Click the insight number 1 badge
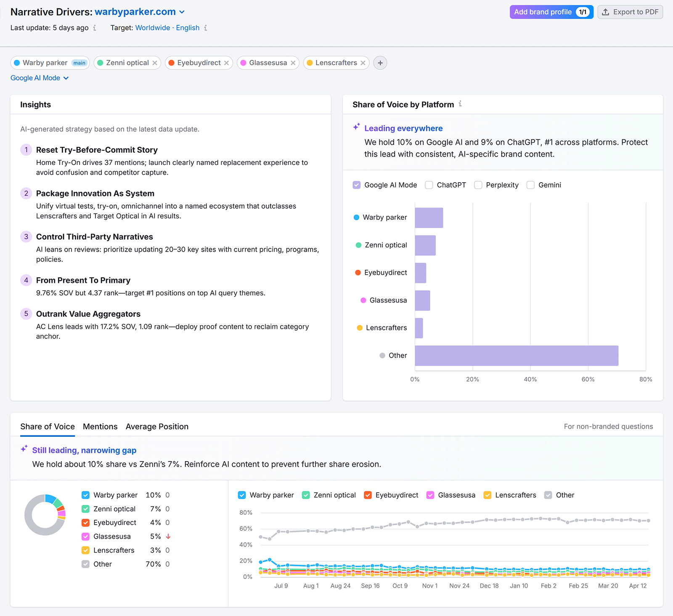Viewport: 673px width, 616px height. coord(26,150)
